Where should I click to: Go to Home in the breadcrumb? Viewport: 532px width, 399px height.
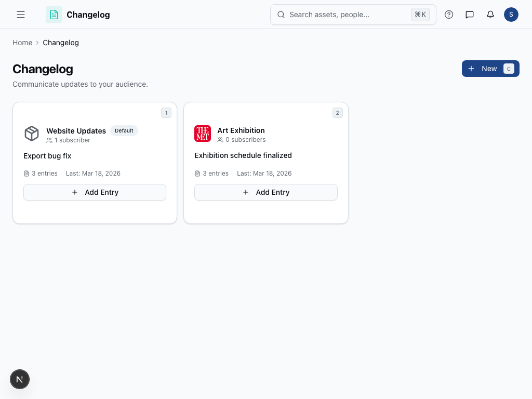click(x=22, y=43)
